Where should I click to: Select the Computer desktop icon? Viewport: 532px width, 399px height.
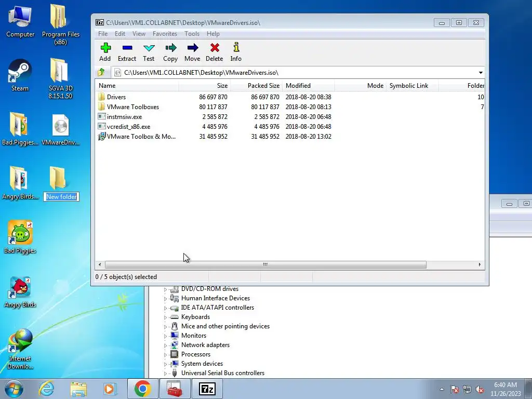pos(20,21)
